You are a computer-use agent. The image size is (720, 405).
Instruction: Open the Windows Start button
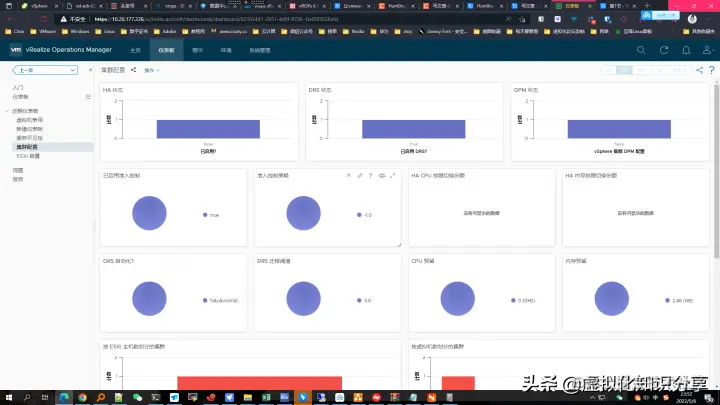pos(9,397)
